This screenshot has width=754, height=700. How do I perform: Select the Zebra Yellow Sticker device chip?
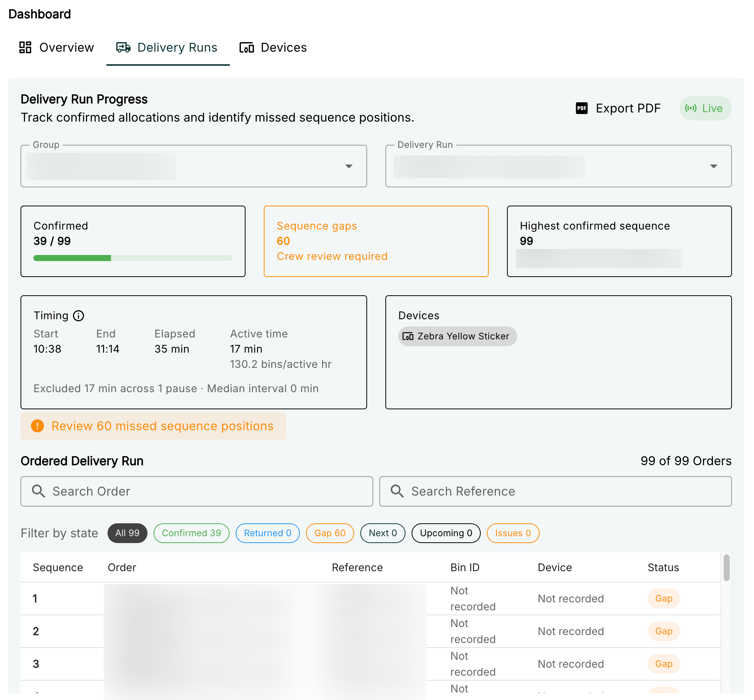click(458, 336)
